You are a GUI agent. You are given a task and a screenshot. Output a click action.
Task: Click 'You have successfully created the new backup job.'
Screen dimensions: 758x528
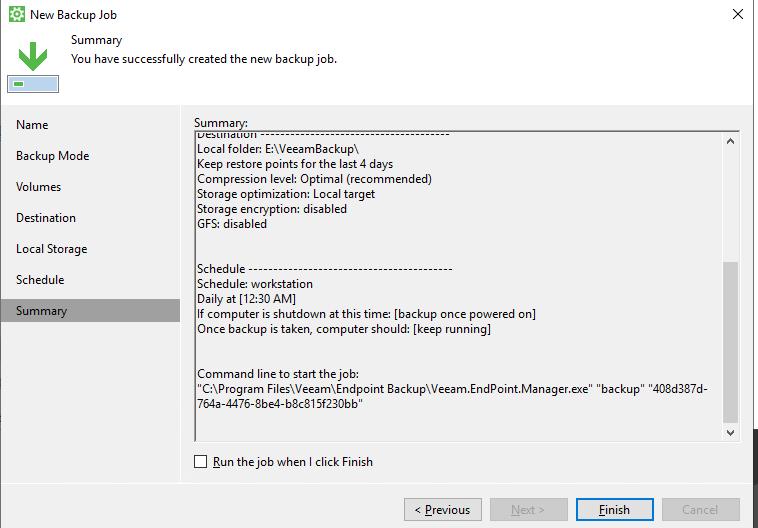pyautogui.click(x=204, y=59)
